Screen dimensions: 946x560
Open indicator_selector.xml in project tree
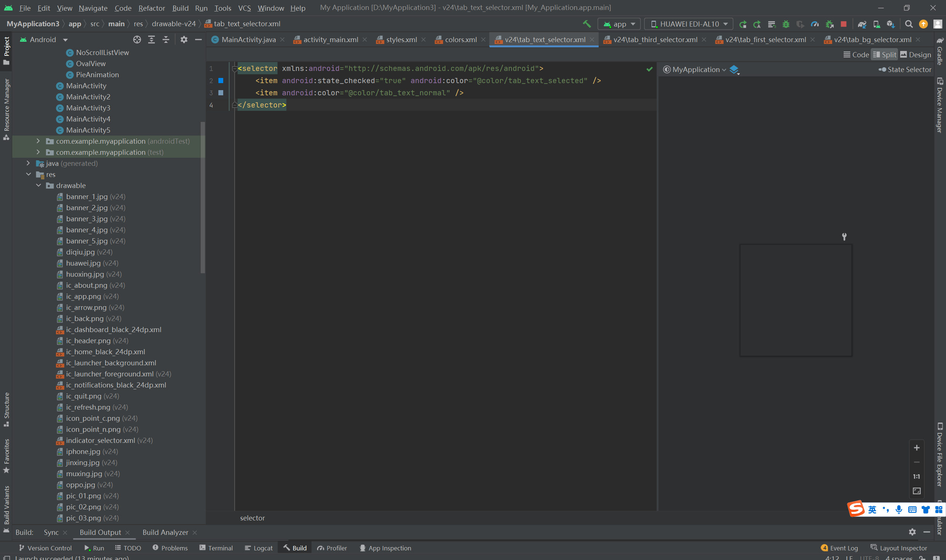pos(100,440)
